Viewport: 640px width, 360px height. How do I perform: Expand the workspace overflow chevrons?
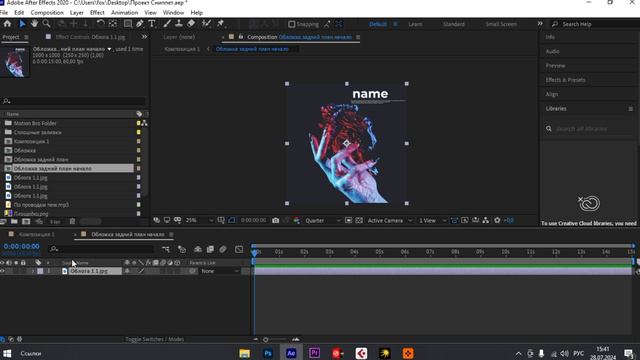point(540,24)
